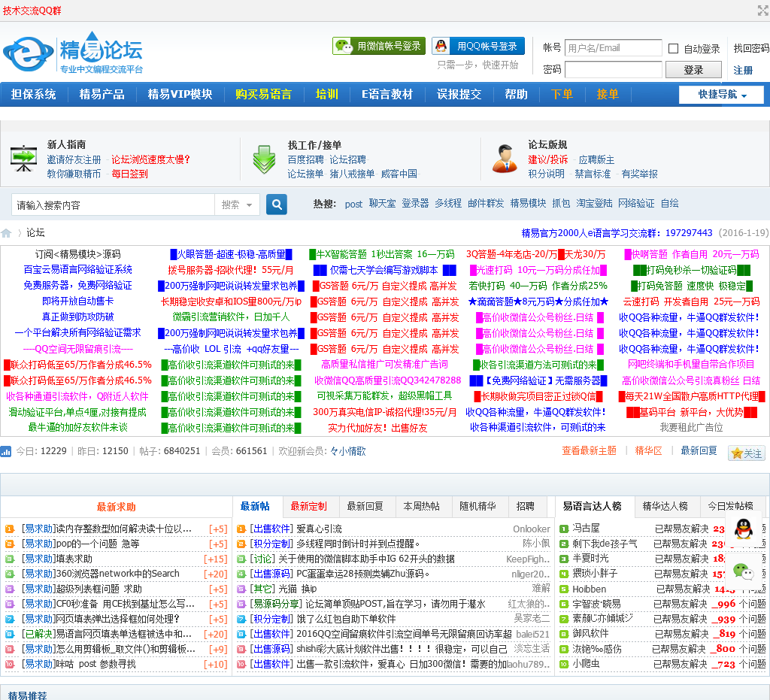
Task: Click the expand icon at top right
Action: pos(762,11)
